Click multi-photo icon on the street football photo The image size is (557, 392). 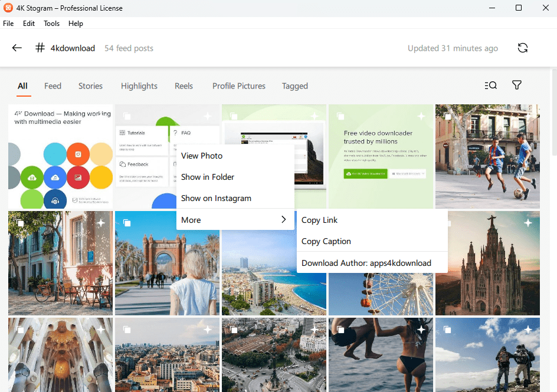[x=447, y=116]
